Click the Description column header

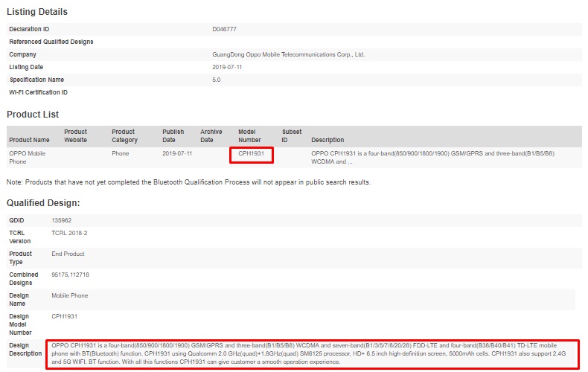point(327,140)
